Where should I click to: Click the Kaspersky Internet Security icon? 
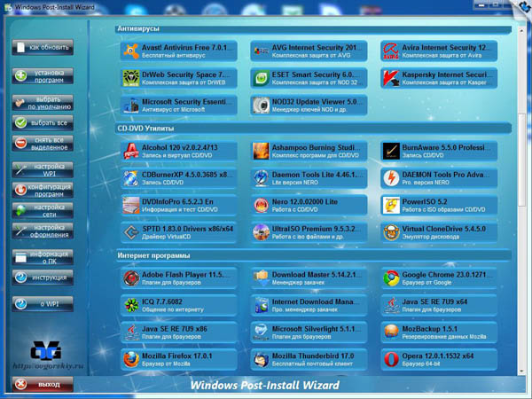click(x=391, y=78)
